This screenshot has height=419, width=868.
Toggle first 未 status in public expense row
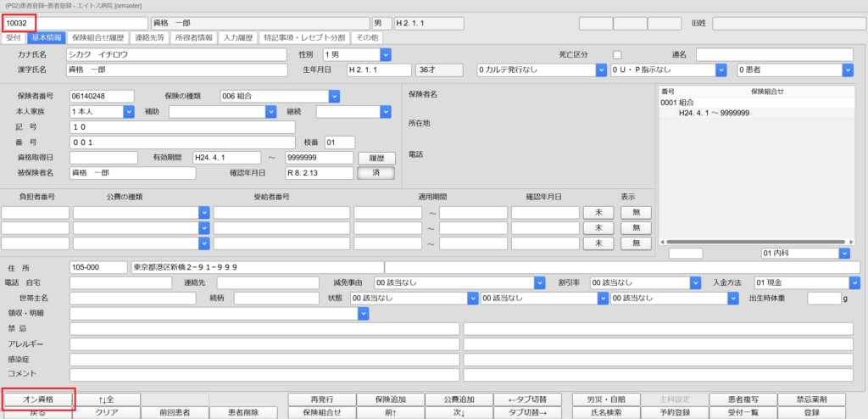pos(598,212)
